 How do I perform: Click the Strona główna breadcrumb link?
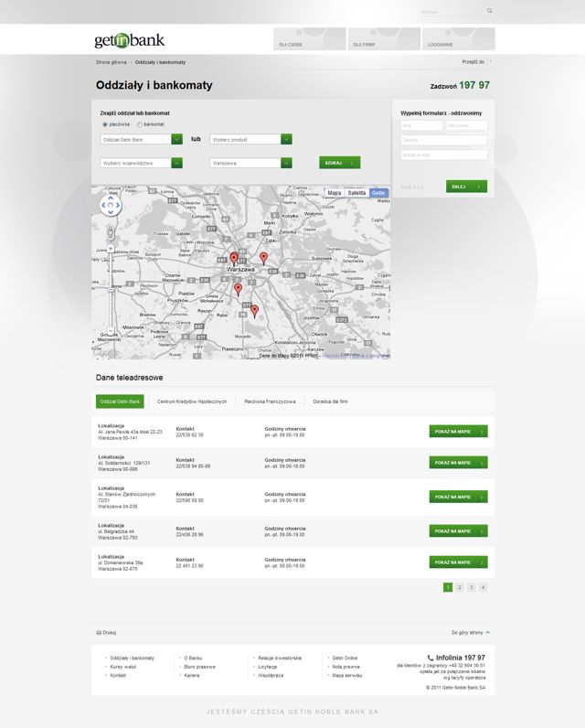click(111, 62)
